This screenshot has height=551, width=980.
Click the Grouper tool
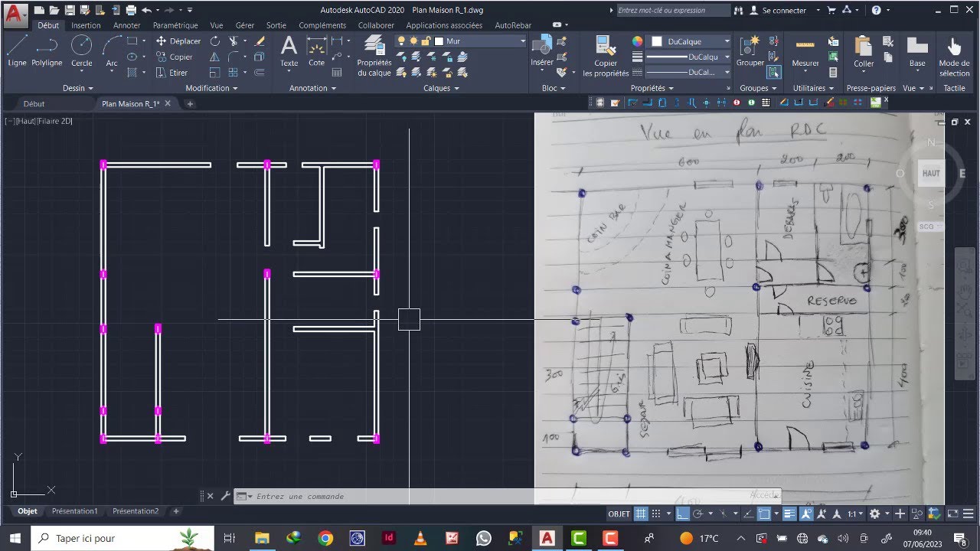(x=750, y=51)
